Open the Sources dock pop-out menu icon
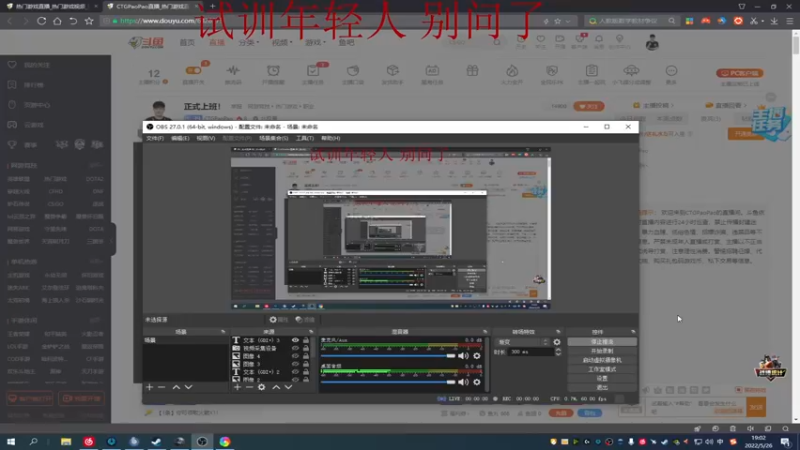The width and height of the screenshot is (800, 450). (x=311, y=332)
